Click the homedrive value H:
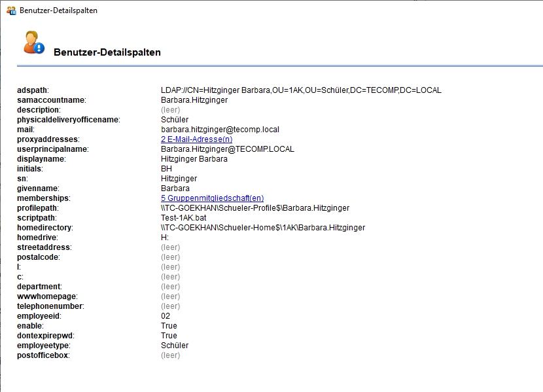Image resolution: width=543 pixels, height=392 pixels. [x=164, y=238]
